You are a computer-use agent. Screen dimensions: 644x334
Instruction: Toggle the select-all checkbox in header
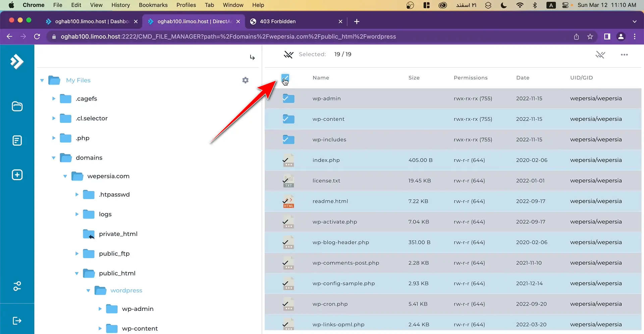(285, 78)
